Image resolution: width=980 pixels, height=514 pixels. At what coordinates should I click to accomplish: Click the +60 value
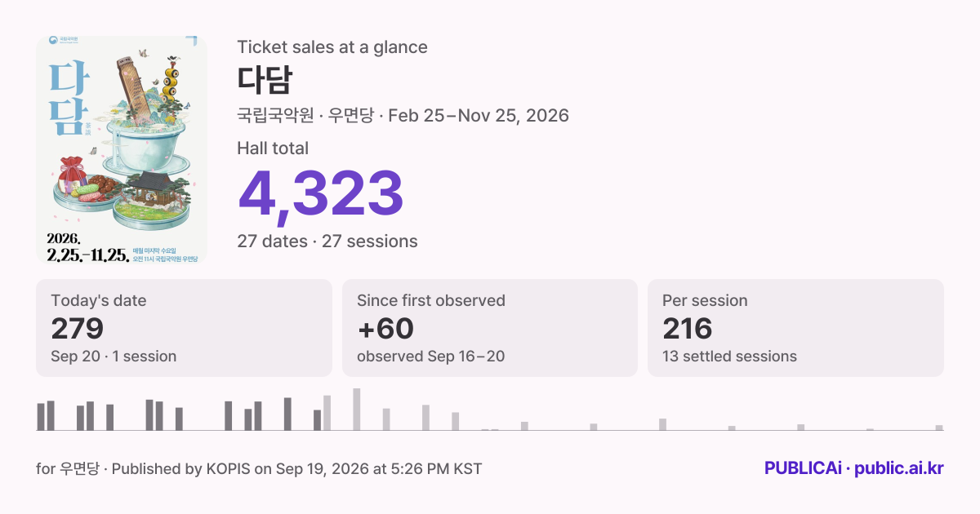point(385,329)
